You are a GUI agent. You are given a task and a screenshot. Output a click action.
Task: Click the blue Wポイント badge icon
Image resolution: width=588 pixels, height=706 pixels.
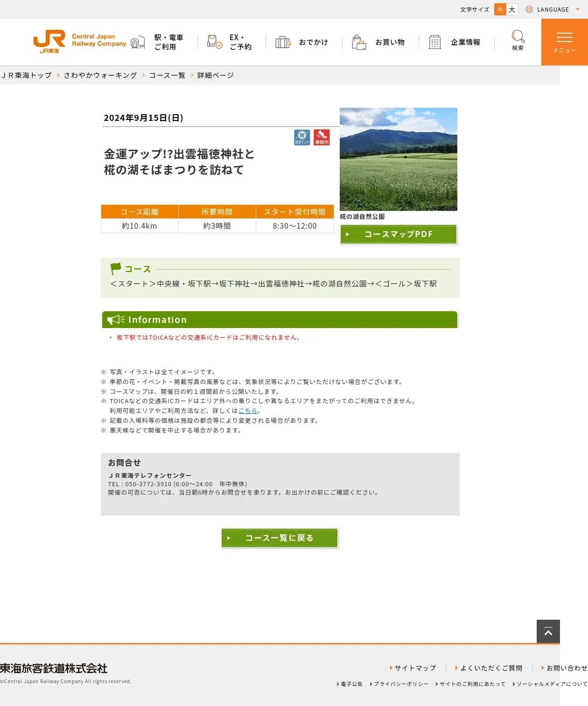click(302, 137)
